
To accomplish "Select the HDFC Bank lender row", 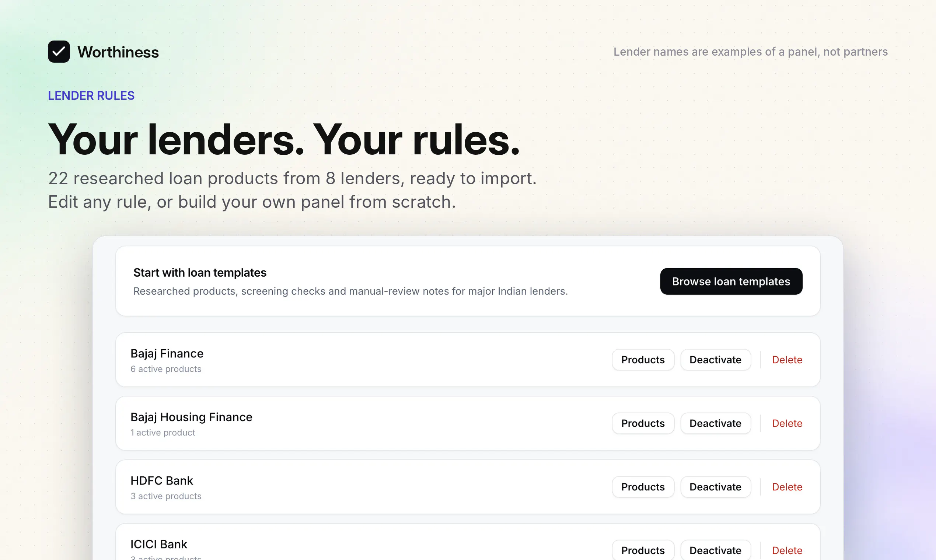I will (x=468, y=487).
